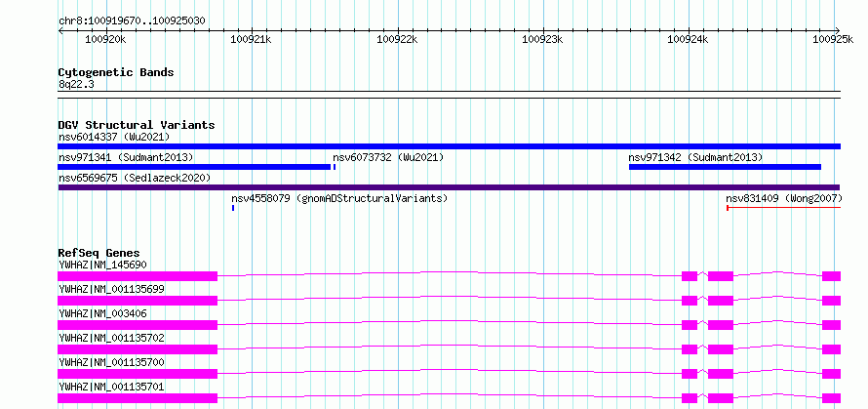Click the Cytogenetic Bands track heading
Viewport: 868px width, 409px height.
116,72
